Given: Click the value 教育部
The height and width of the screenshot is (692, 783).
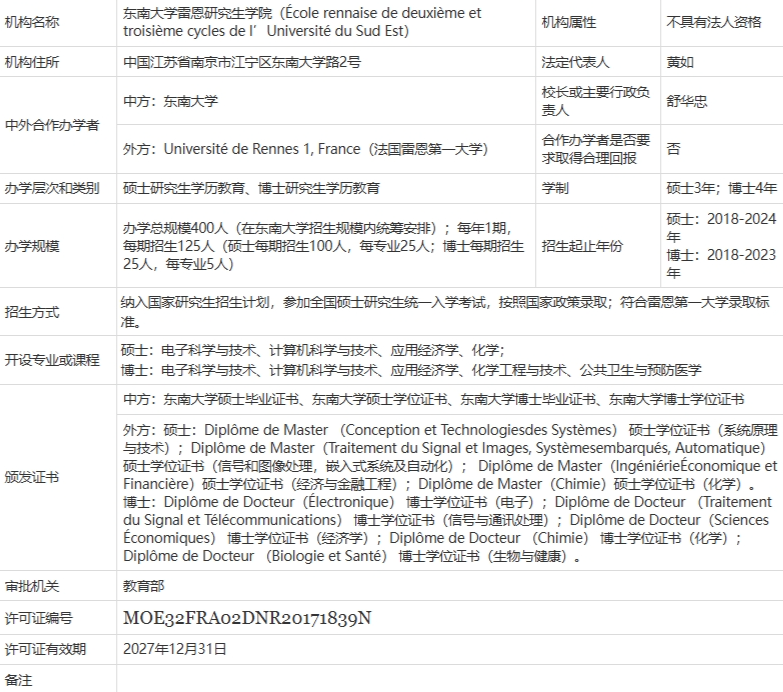Looking at the screenshot, I should pos(144,586).
